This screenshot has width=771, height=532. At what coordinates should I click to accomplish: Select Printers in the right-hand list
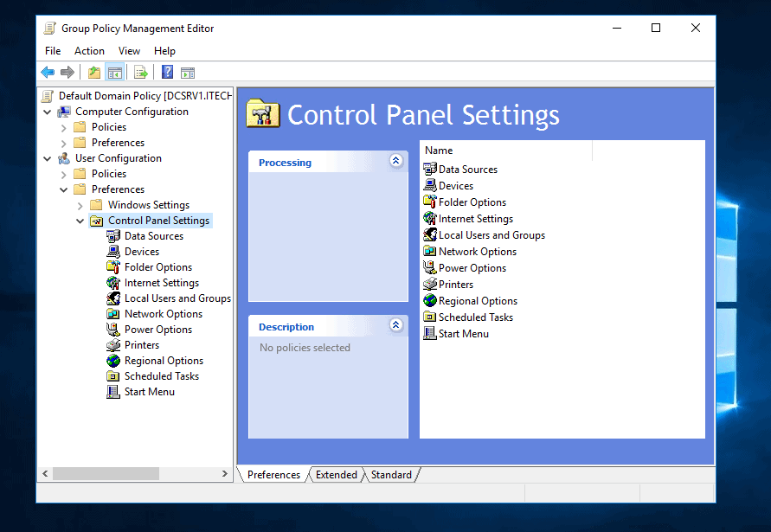455,285
